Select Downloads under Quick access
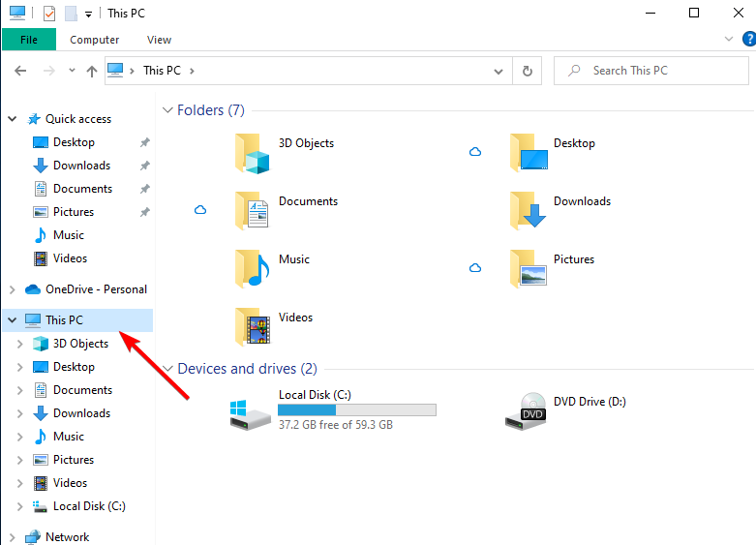Screen dimensions: 756x545 click(81, 166)
